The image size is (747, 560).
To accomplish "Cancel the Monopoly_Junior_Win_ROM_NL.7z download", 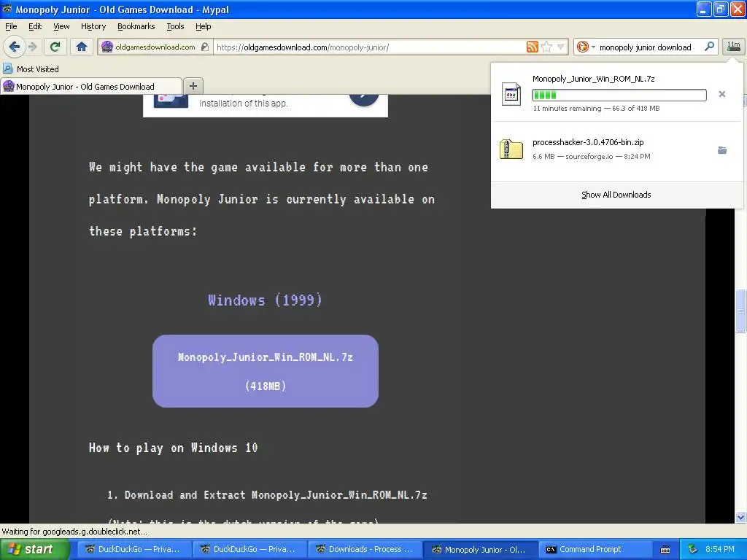I will (721, 94).
